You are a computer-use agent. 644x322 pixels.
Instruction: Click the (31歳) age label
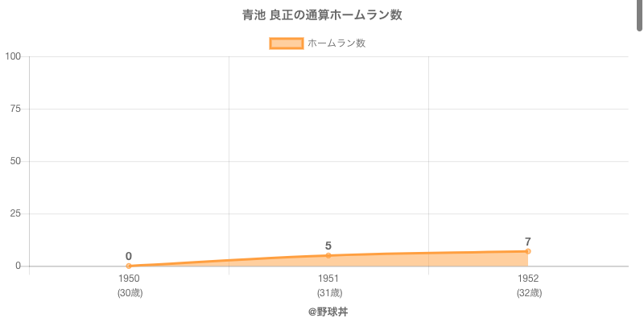click(328, 293)
